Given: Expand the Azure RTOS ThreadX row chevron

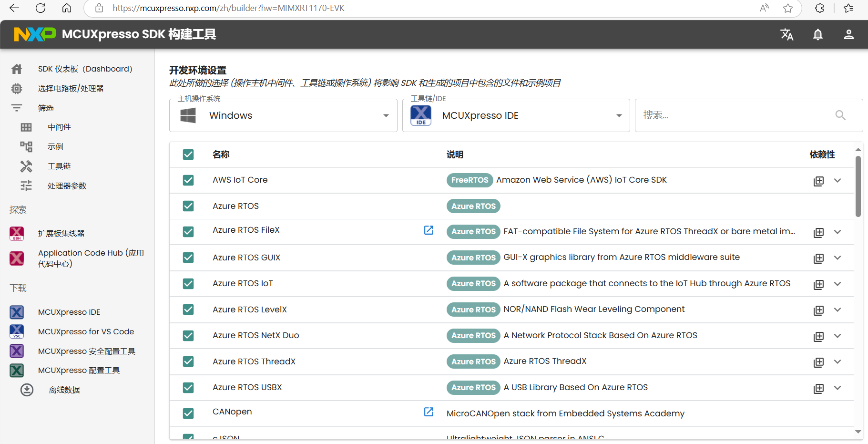Looking at the screenshot, I should 837,361.
